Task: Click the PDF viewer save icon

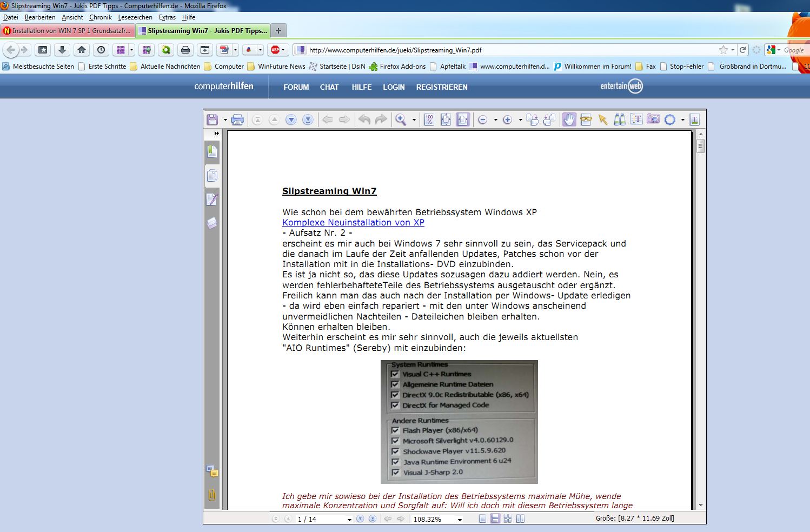Action: pos(212,119)
